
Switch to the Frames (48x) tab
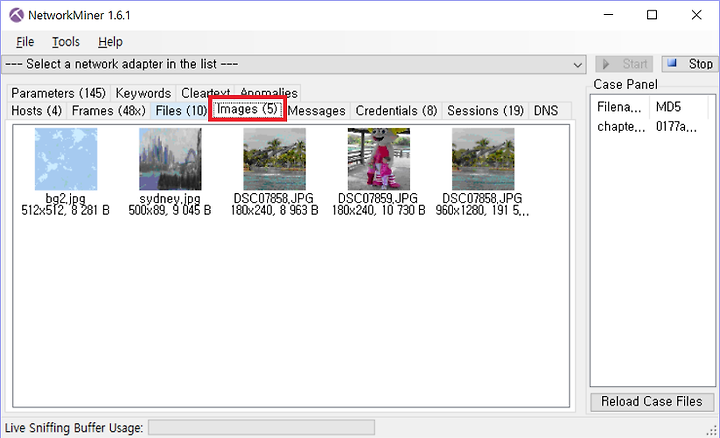pyautogui.click(x=108, y=111)
